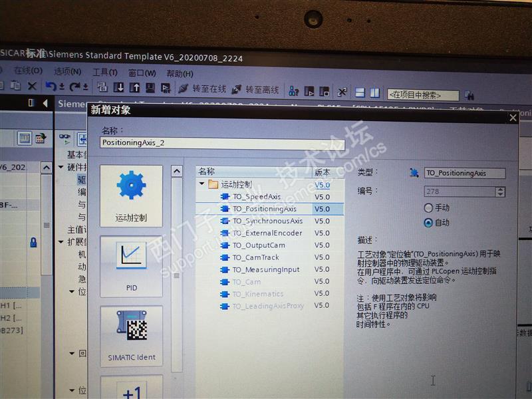The height and width of the screenshot is (399, 532).
Task: Select the SIMATIC Ident category tile
Action: (131, 336)
